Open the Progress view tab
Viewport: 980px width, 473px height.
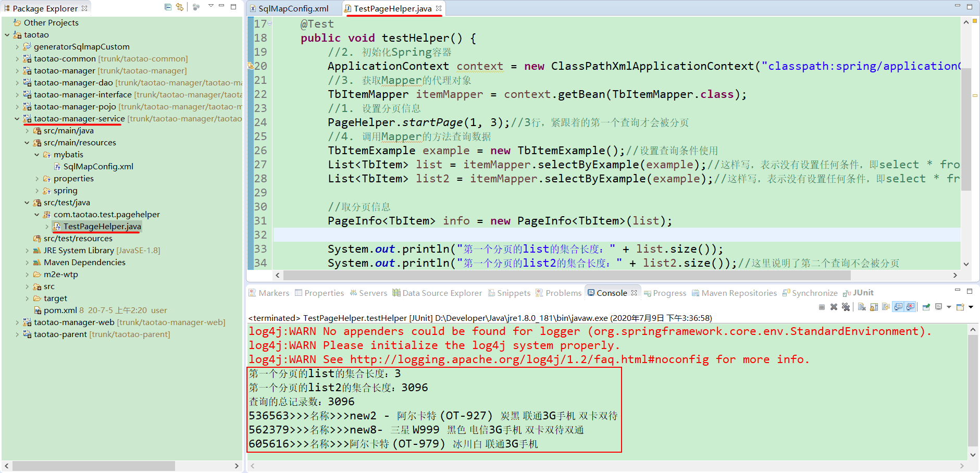(665, 293)
